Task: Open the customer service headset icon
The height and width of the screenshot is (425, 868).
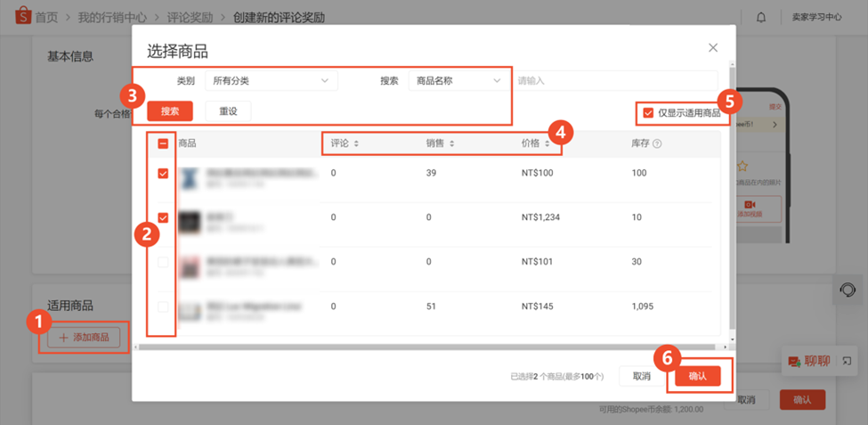Action: click(x=848, y=290)
